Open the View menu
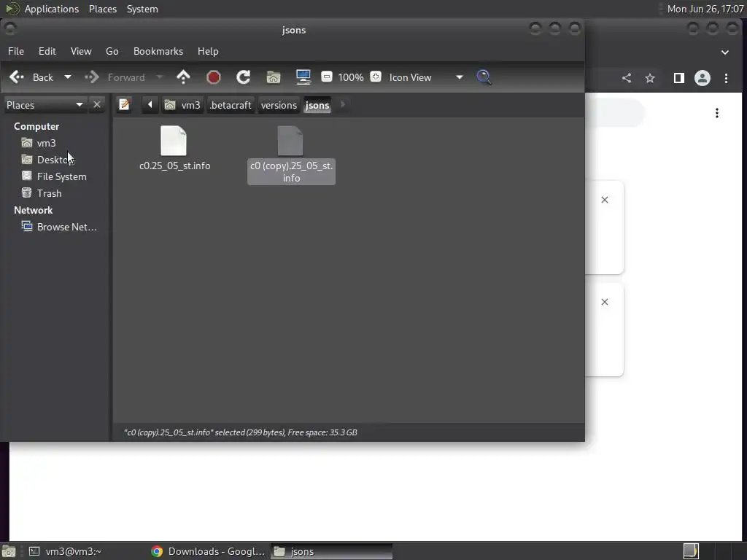Image resolution: width=747 pixels, height=560 pixels. coord(81,51)
